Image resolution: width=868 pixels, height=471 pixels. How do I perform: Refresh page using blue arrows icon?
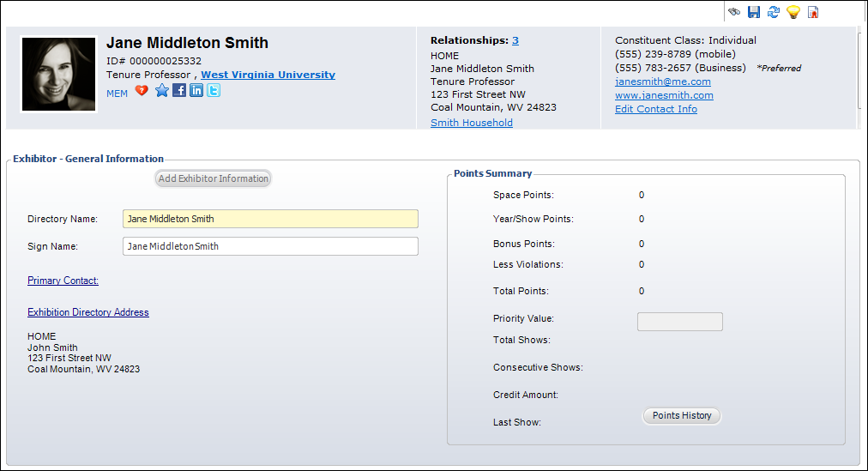pos(774,12)
